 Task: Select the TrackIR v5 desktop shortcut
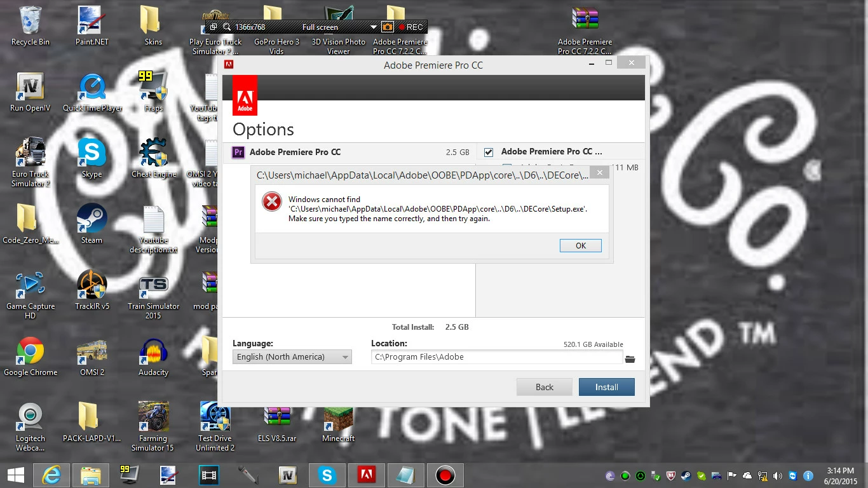92,291
